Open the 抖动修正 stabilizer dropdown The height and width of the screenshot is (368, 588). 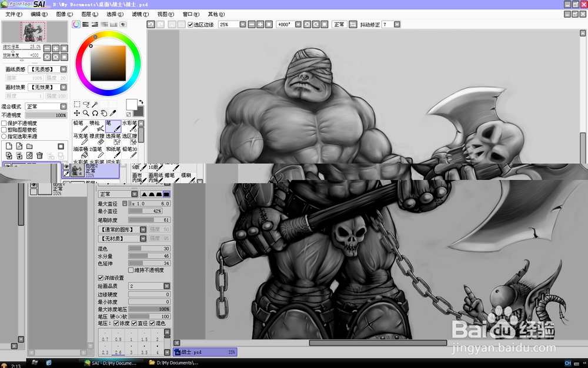(397, 24)
